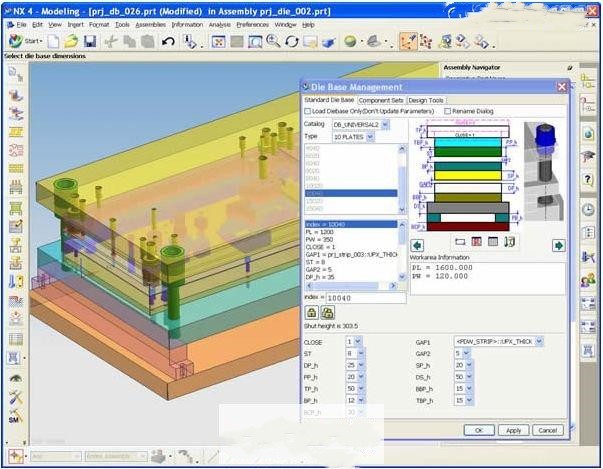The height and width of the screenshot is (469, 603).
Task: Click the New file icon in toolbar
Action: tap(53, 41)
